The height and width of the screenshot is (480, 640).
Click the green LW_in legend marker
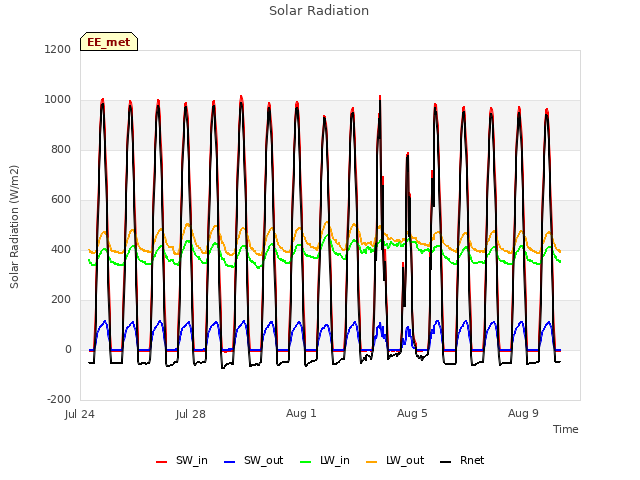(x=306, y=462)
